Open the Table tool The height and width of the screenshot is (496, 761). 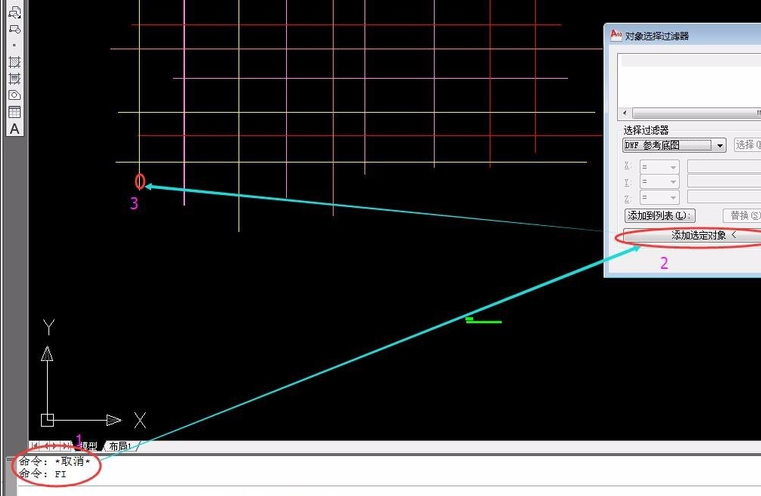(x=14, y=112)
